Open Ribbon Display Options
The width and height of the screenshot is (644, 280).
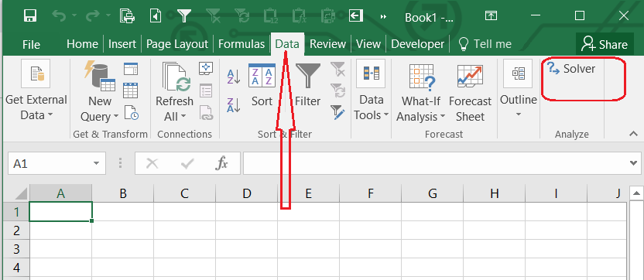(x=491, y=15)
